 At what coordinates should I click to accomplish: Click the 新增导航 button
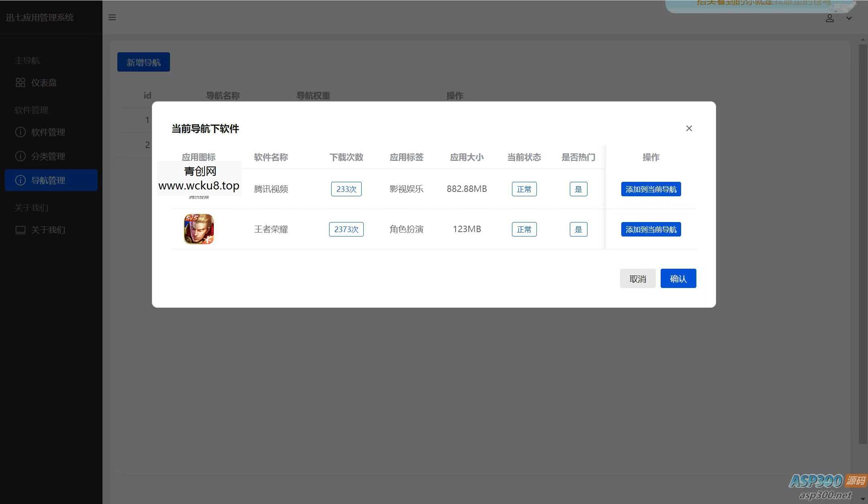pos(143,62)
